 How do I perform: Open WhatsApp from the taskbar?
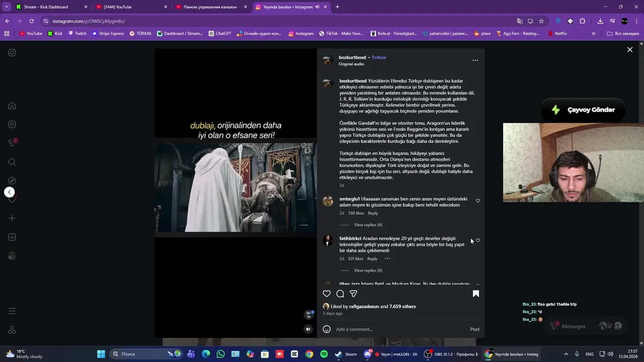[220, 354]
